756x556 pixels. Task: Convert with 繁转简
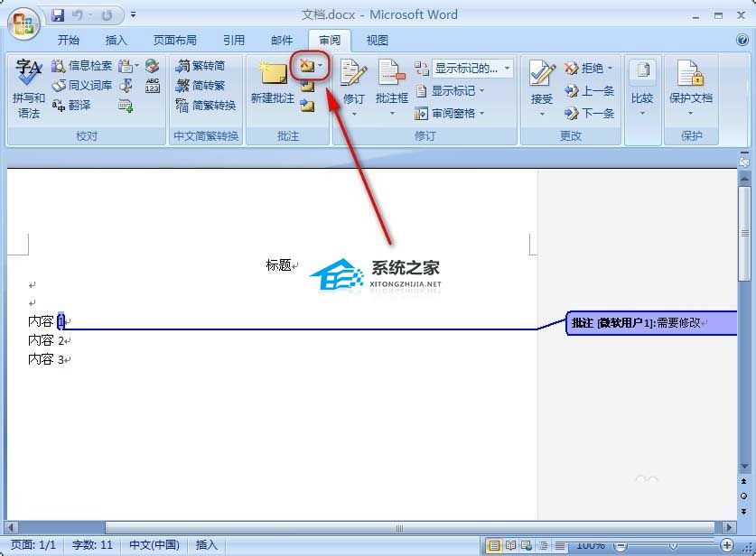[x=201, y=66]
